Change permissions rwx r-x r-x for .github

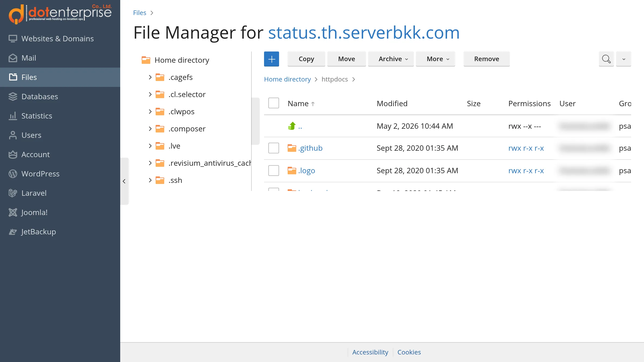526,148
